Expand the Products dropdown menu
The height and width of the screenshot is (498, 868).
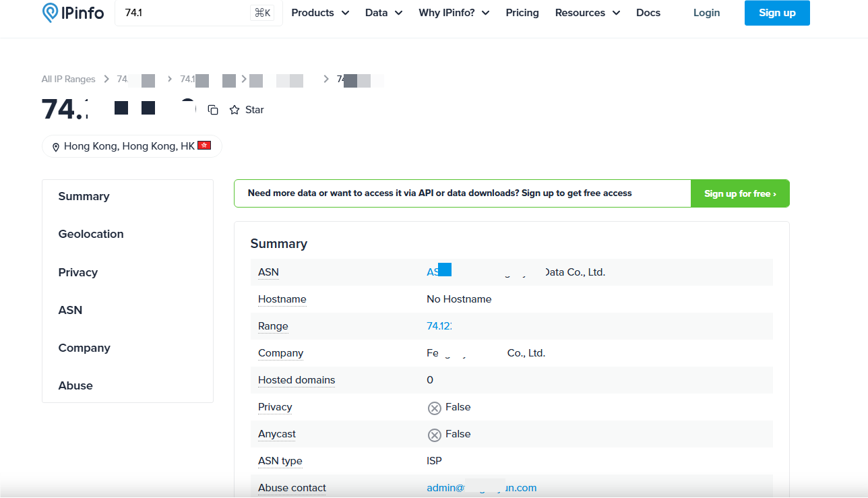pos(320,13)
